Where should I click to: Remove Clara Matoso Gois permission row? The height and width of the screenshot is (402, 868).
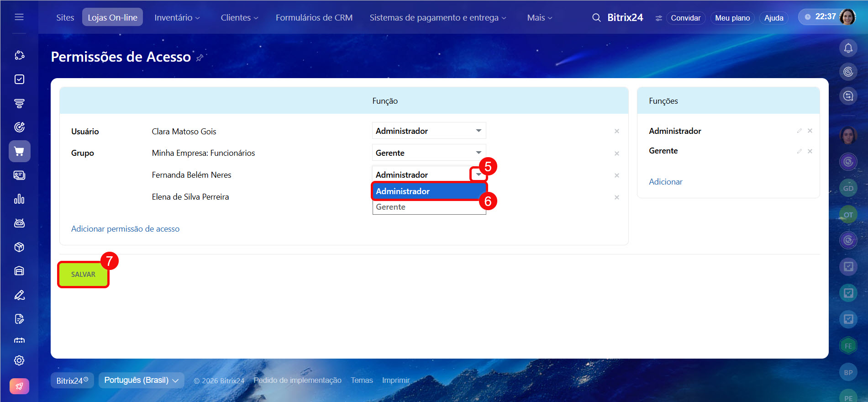pos(616,132)
